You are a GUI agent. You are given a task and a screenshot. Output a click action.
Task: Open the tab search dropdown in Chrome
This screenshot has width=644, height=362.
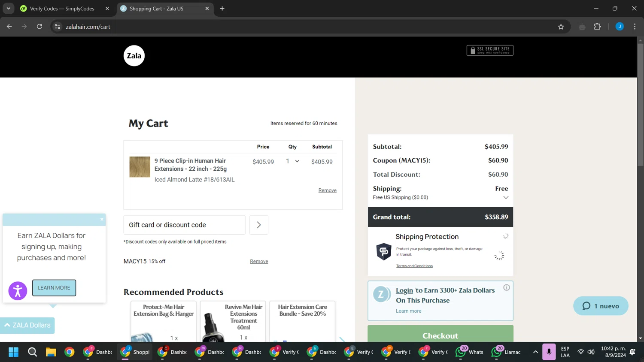[8, 9]
